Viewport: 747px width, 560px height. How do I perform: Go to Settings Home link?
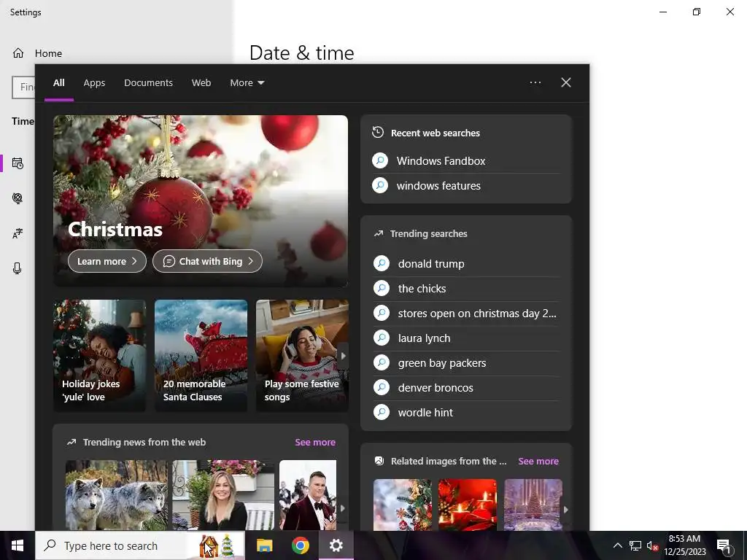[x=48, y=52]
